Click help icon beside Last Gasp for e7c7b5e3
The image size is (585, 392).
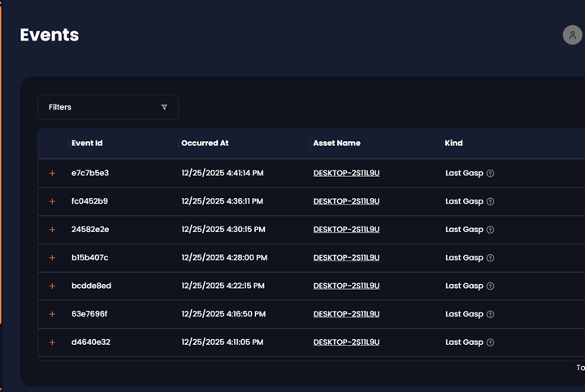click(490, 173)
